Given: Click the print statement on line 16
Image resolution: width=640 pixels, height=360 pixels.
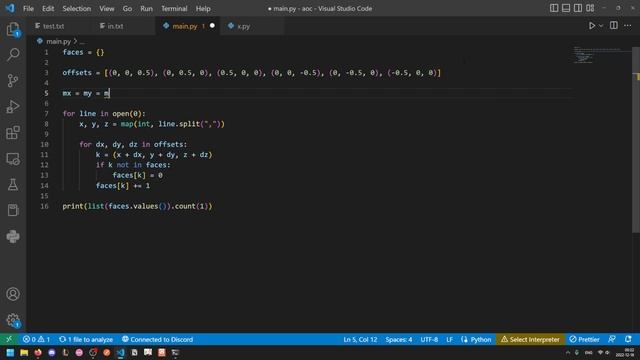Looking at the screenshot, I should click(x=137, y=206).
